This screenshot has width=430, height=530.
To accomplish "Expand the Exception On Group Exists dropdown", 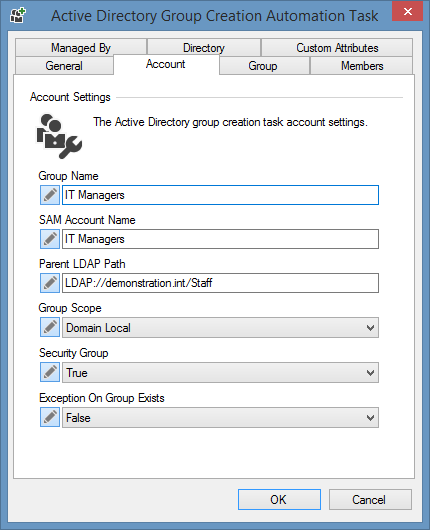I will click(x=220, y=417).
